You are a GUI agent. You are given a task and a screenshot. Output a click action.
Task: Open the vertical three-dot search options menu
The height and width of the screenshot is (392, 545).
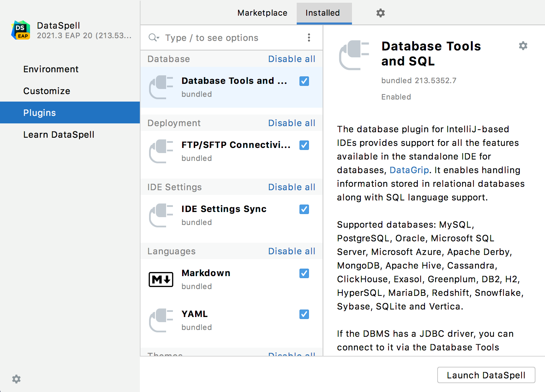click(309, 37)
